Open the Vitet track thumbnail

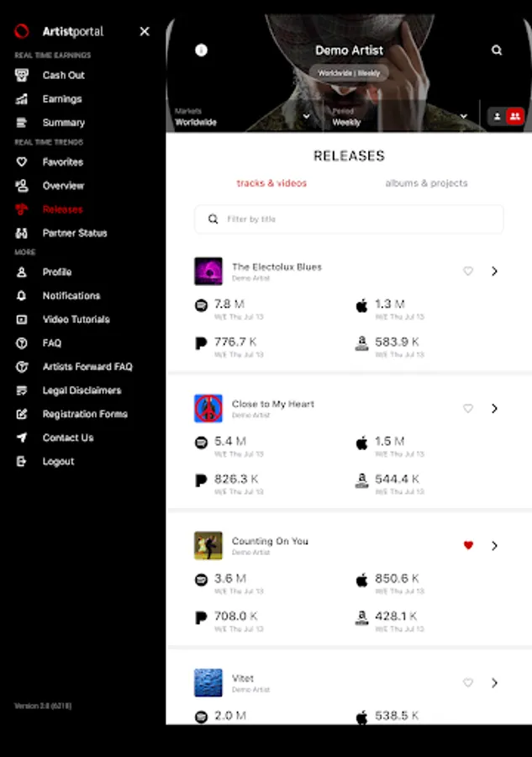coord(208,683)
